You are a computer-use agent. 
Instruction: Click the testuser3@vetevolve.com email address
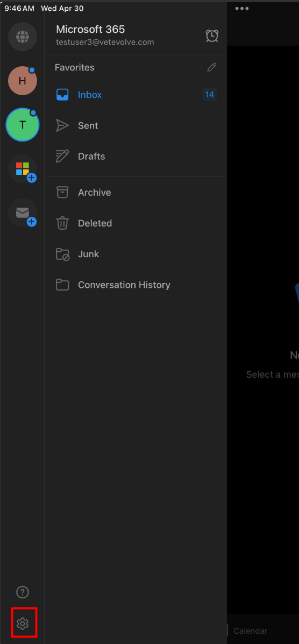pyautogui.click(x=105, y=42)
